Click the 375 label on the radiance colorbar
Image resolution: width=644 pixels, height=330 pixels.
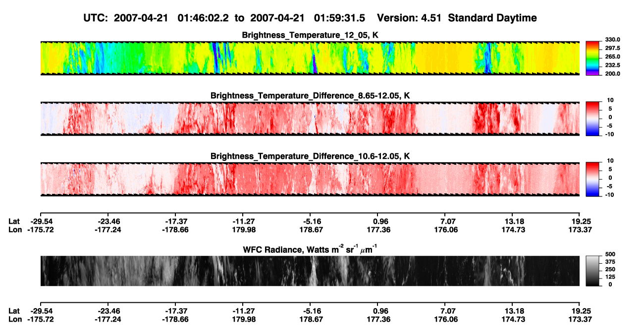click(x=610, y=262)
